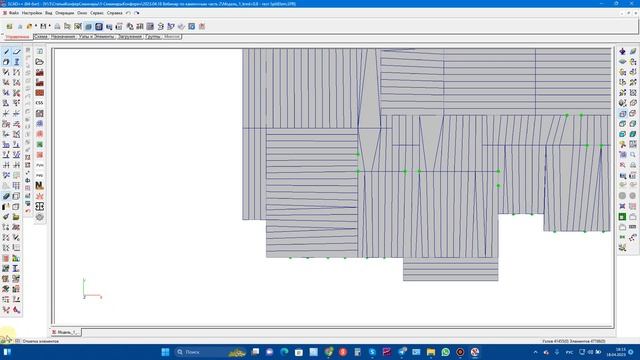Open the Настройки menu
This screenshot has width=640, height=360.
click(32, 13)
